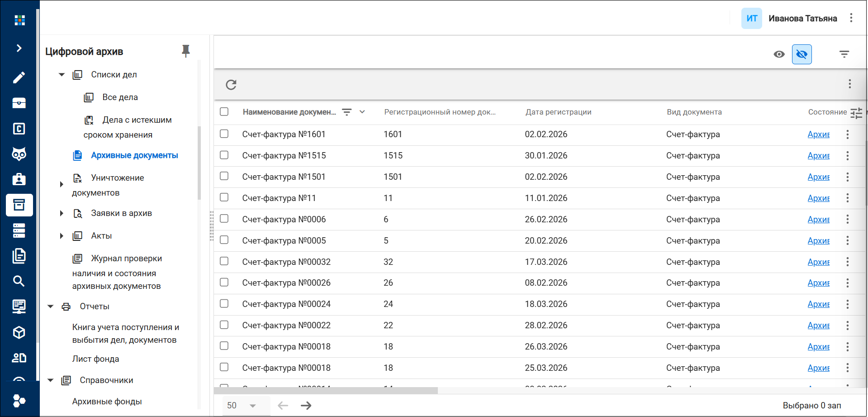
Task: Sort by Регистрационный номер column header
Action: (440, 112)
